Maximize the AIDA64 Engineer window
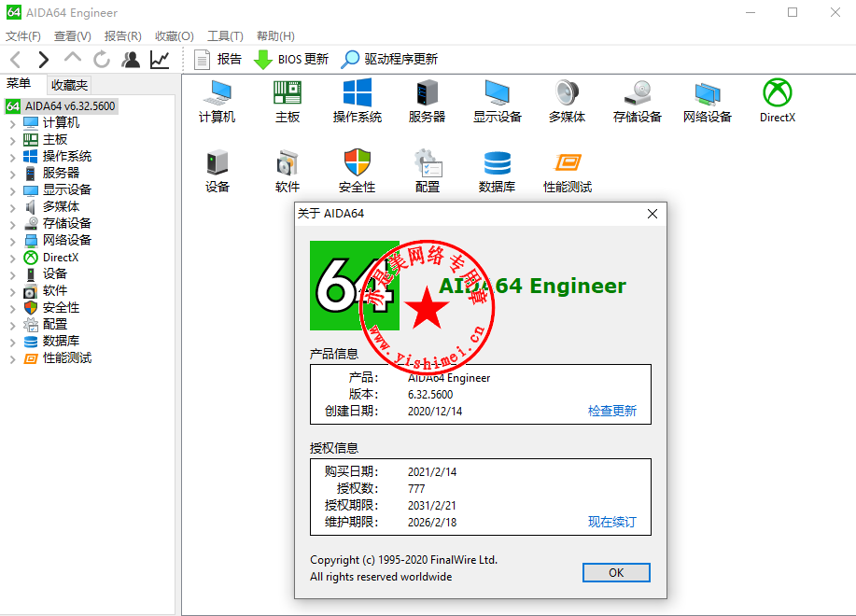Image resolution: width=856 pixels, height=616 pixels. pos(793,12)
